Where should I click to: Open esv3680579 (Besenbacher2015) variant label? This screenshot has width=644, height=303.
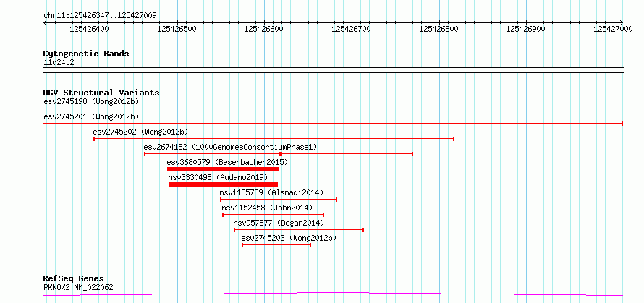[227, 162]
